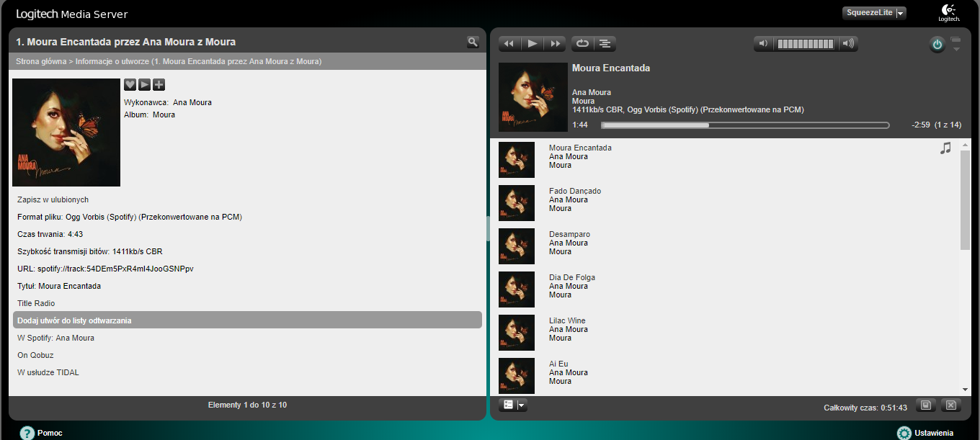Skip to the previous track

click(x=509, y=44)
